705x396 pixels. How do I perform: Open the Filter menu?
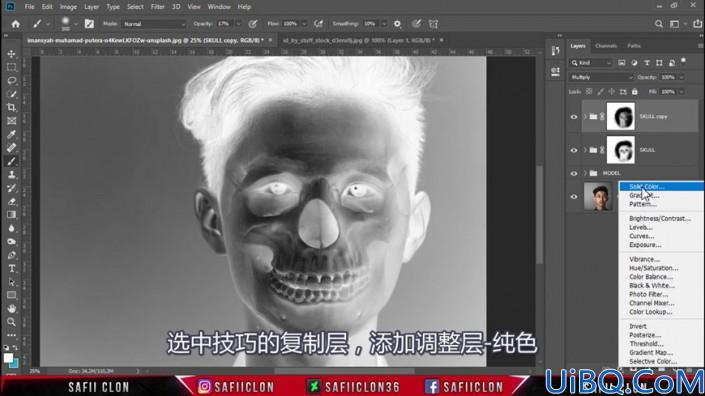[157, 7]
